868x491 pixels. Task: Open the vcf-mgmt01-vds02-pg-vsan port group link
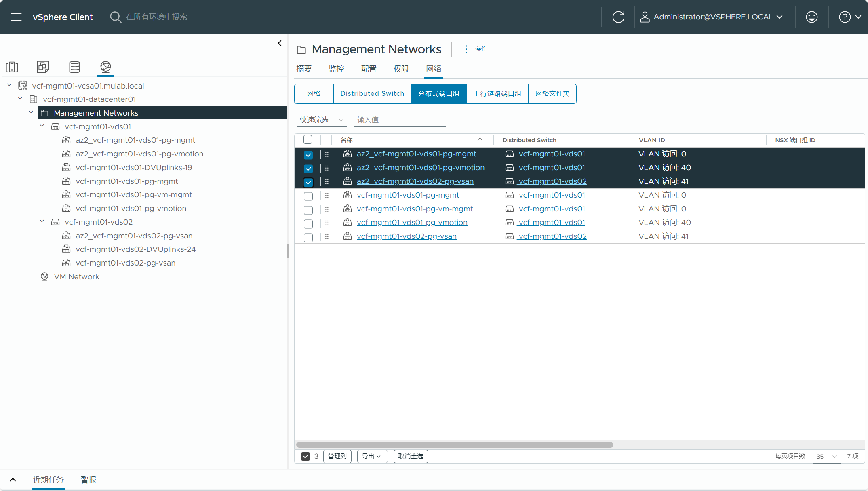[x=407, y=236]
